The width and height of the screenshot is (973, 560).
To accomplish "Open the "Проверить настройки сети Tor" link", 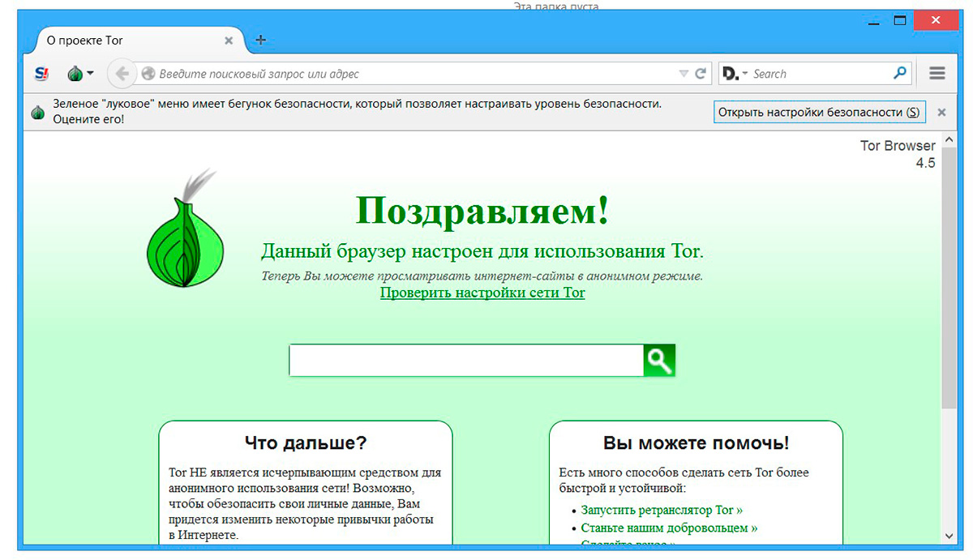I will [482, 293].
